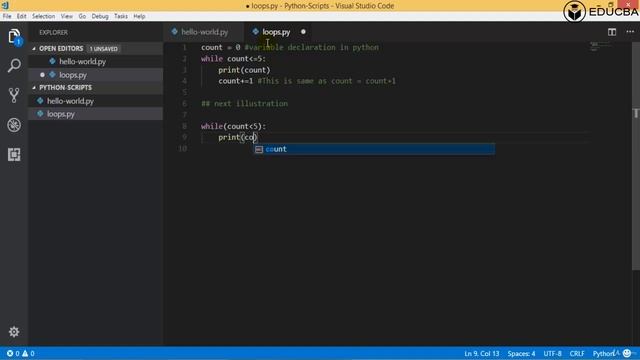The width and height of the screenshot is (640, 360).
Task: Switch to the hello-world.py editor tab
Action: 203,32
